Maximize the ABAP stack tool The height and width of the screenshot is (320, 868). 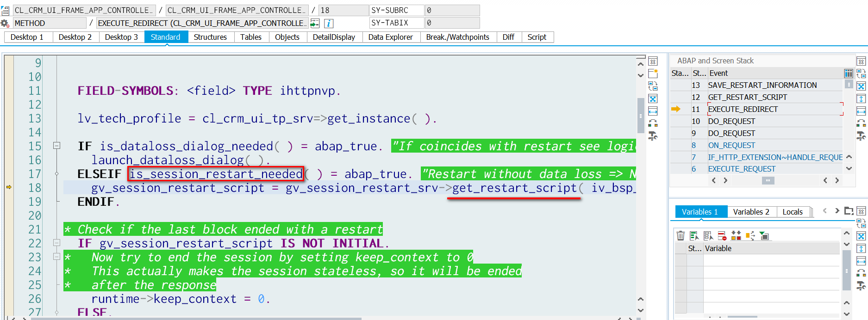[x=861, y=86]
